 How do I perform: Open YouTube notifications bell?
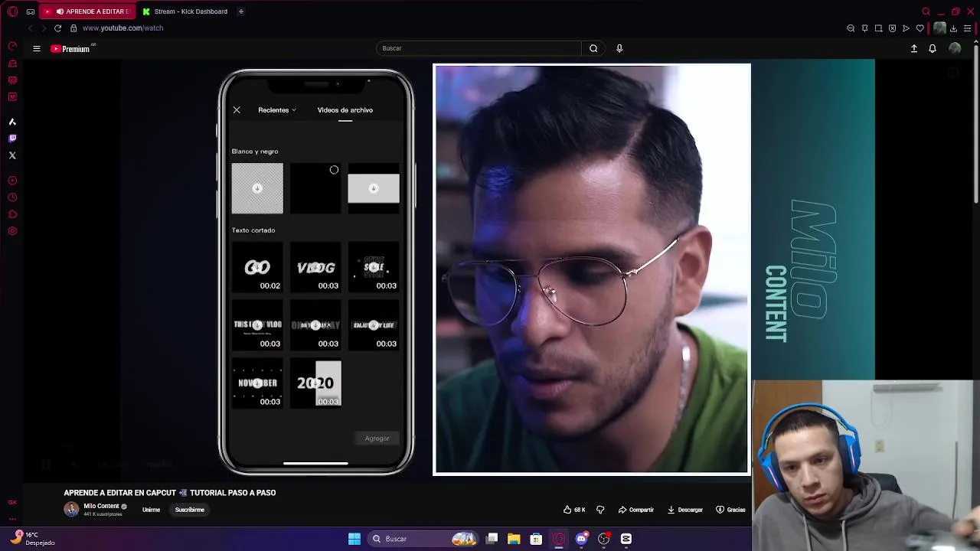(x=933, y=48)
